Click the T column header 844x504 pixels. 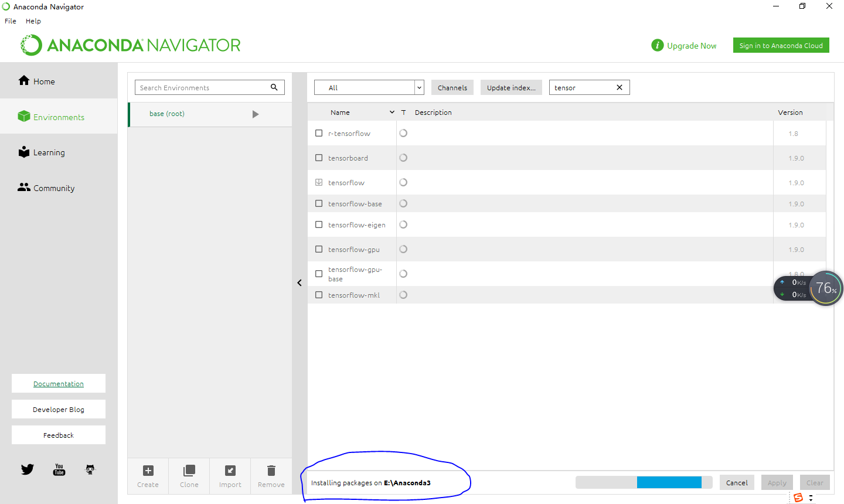click(403, 112)
